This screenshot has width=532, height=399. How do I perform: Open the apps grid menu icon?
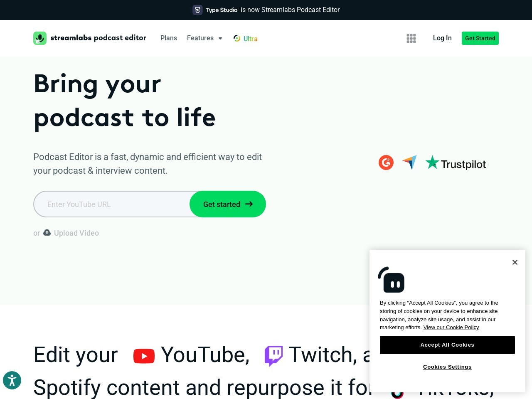pyautogui.click(x=411, y=38)
